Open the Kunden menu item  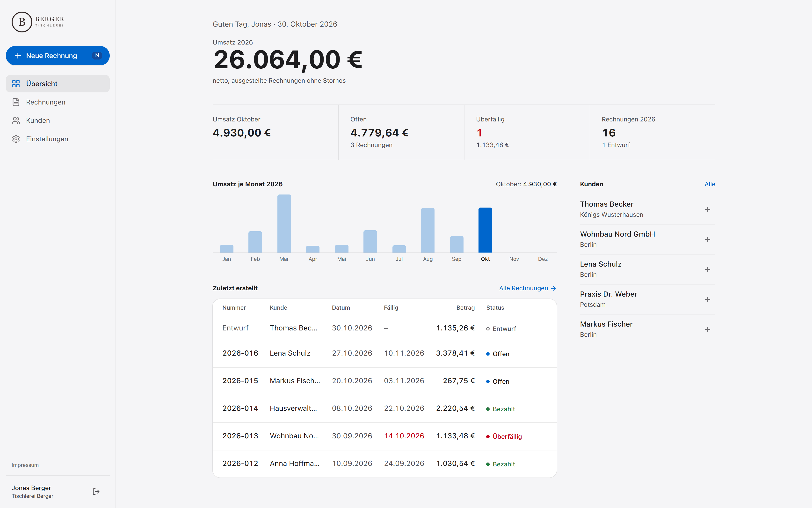pyautogui.click(x=58, y=121)
